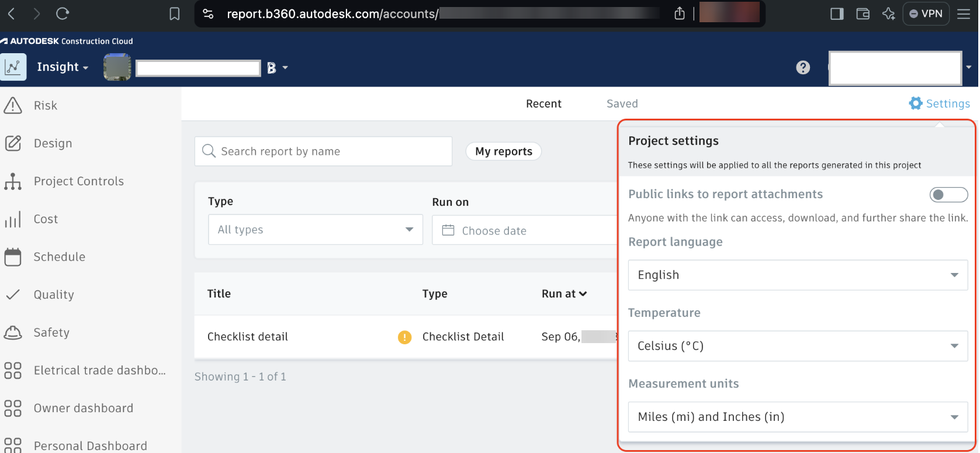Click the calendar icon in Choose date field
Image resolution: width=980 pixels, height=453 pixels.
(448, 230)
